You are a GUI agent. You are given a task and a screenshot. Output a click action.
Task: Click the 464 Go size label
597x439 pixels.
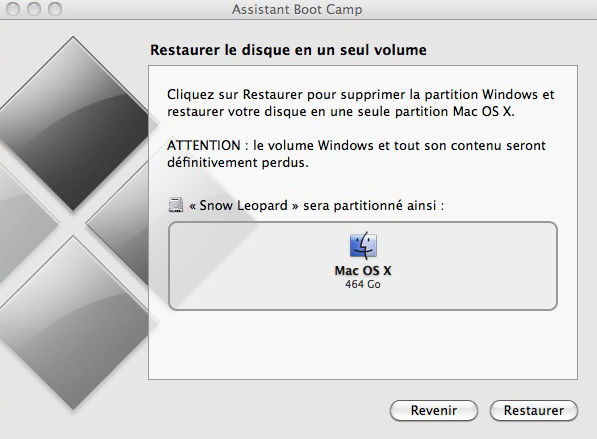click(363, 284)
